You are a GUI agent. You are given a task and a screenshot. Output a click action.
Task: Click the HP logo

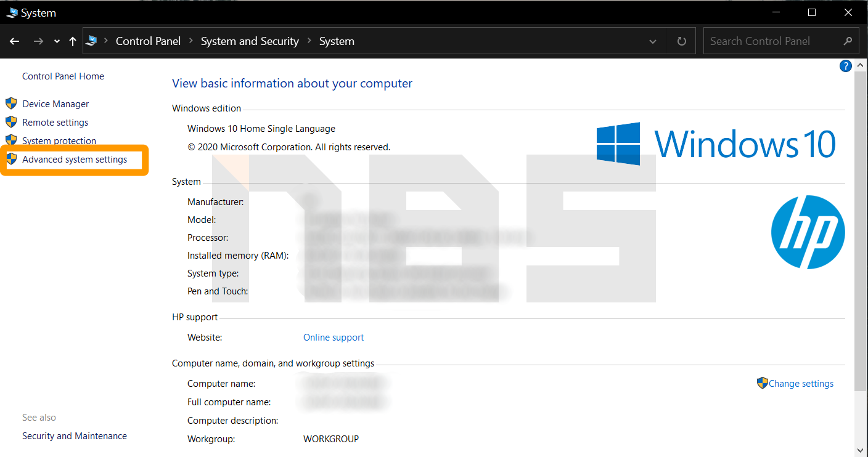pos(808,232)
